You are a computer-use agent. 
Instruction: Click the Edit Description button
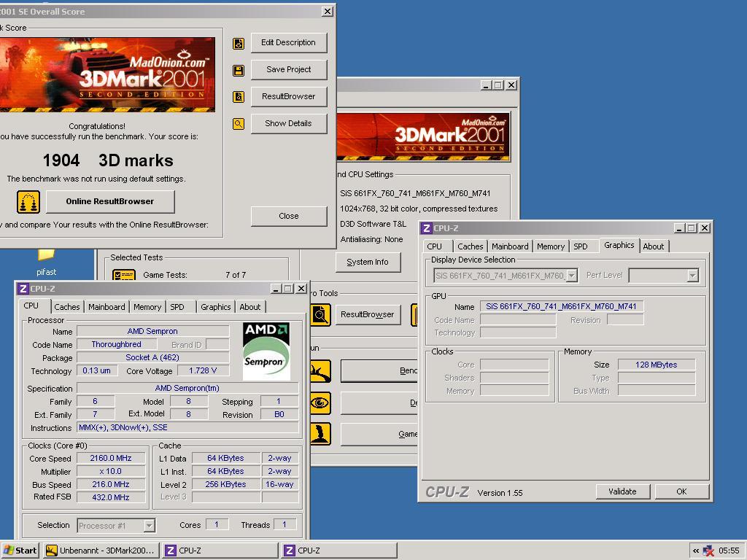(289, 42)
